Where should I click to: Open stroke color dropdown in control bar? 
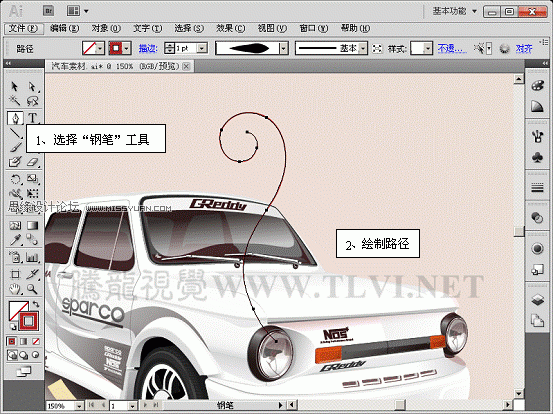coord(127,48)
